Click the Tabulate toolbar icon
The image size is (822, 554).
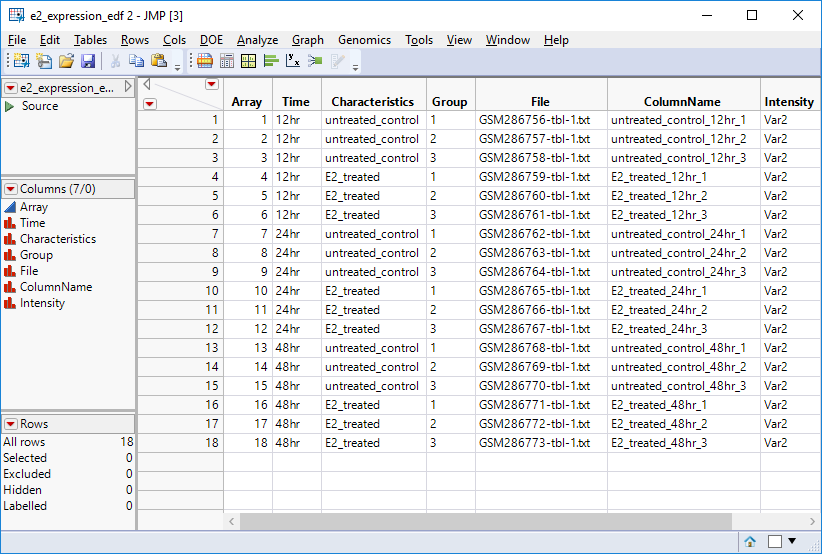(x=227, y=61)
